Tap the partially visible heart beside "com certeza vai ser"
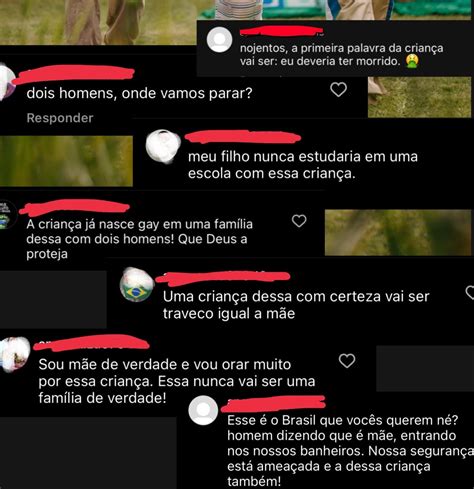474x489 pixels. tap(470, 292)
